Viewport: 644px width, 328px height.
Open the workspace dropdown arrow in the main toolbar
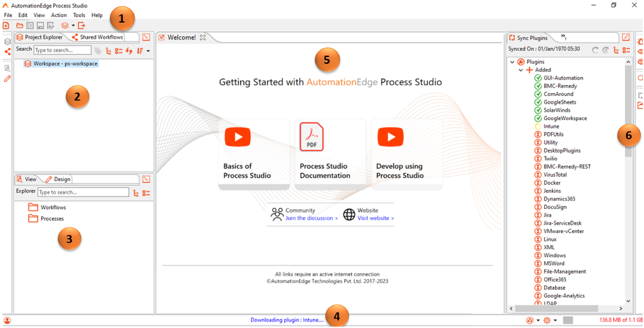(73, 26)
